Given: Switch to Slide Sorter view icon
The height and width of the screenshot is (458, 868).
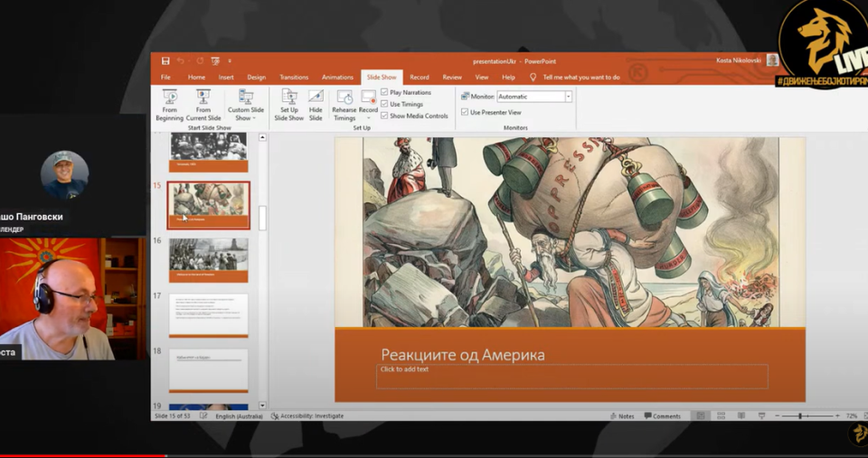Looking at the screenshot, I should coord(721,416).
